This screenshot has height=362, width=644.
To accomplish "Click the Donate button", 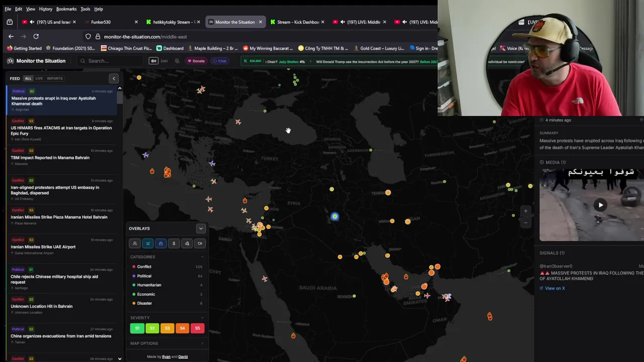I will 196,61.
